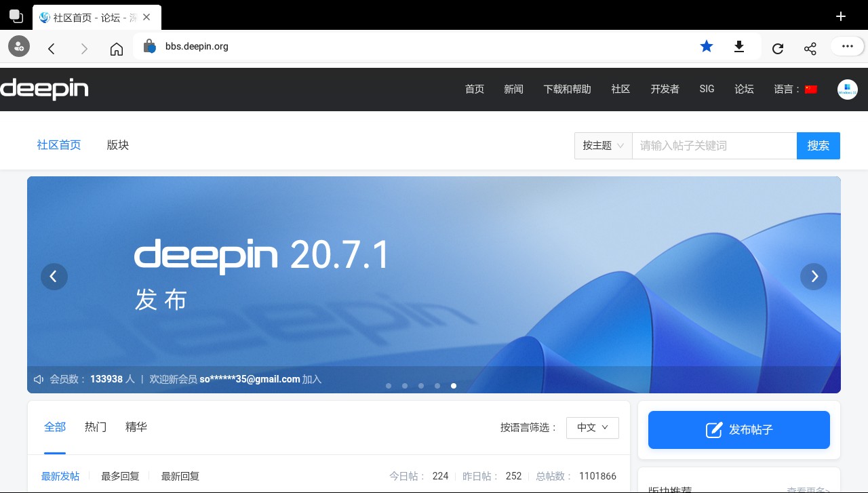Bookmark this page with star icon
This screenshot has width=868, height=493.
707,46
